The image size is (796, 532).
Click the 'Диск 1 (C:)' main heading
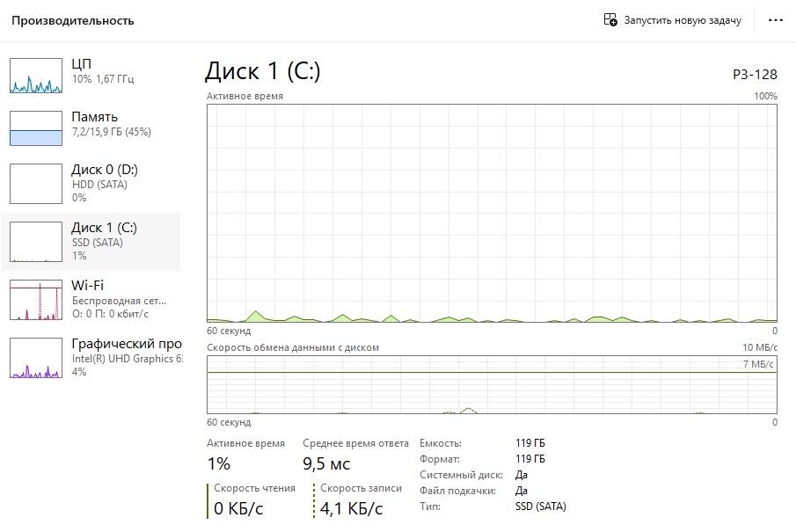point(262,71)
